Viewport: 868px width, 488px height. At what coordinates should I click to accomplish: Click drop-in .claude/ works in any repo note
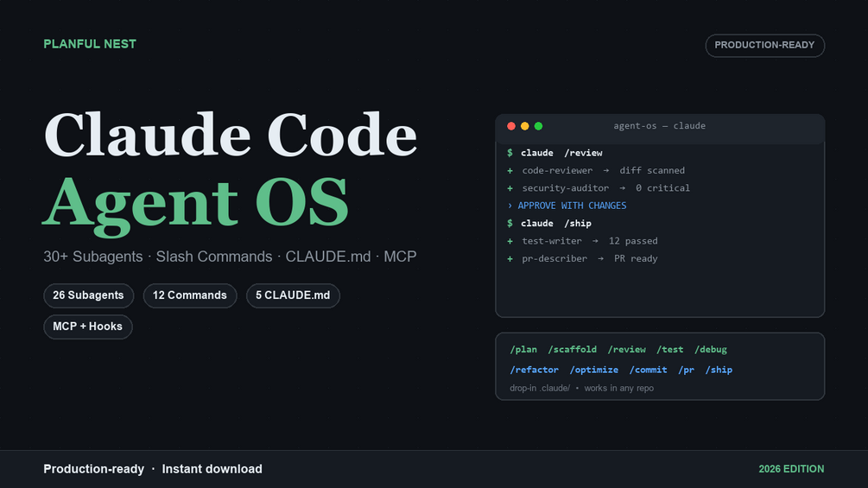pos(582,389)
